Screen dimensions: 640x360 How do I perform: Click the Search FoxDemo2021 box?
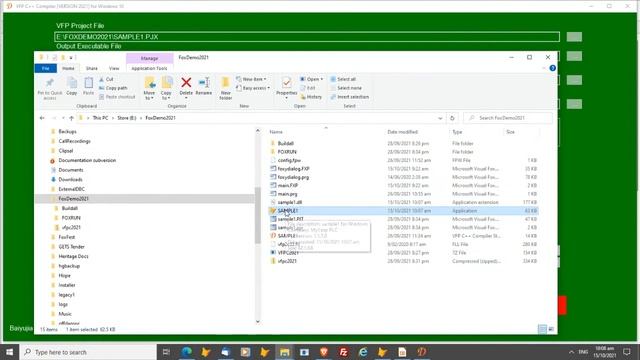click(x=508, y=118)
